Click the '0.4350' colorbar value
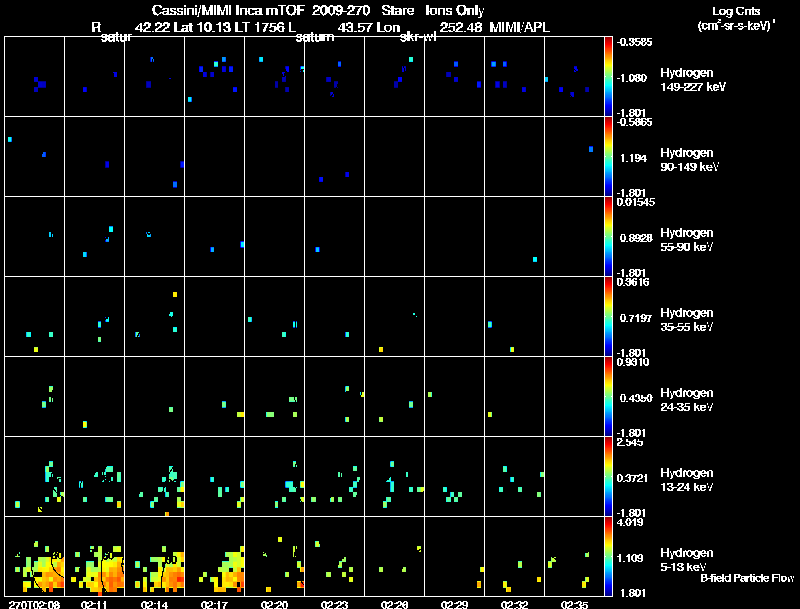800x609 pixels. point(636,398)
